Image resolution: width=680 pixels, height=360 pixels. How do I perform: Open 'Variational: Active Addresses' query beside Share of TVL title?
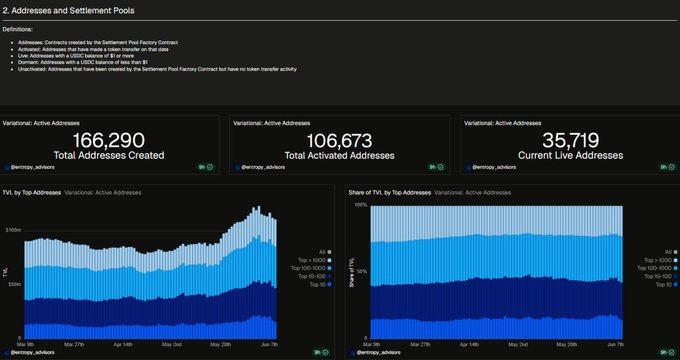[x=473, y=193]
